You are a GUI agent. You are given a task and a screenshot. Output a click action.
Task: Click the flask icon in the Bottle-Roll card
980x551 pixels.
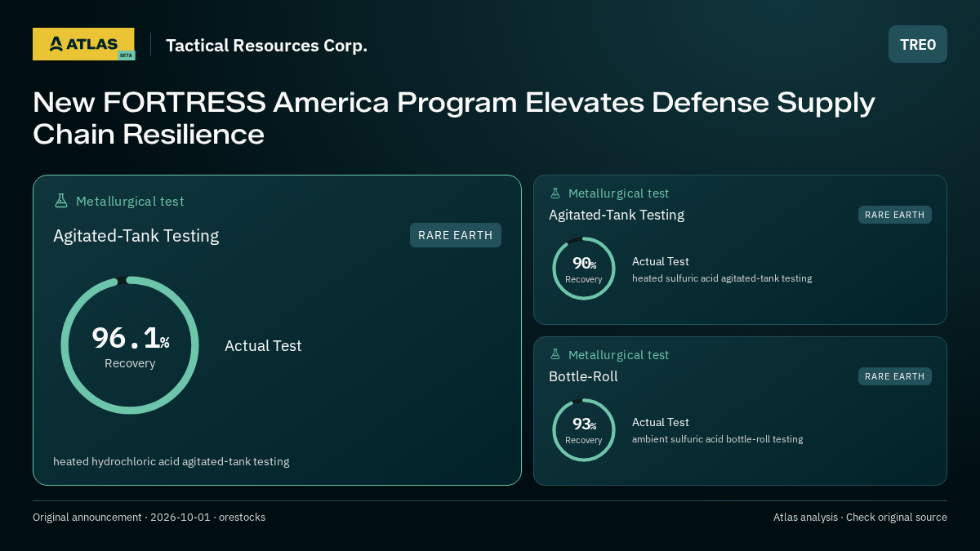pyautogui.click(x=555, y=354)
